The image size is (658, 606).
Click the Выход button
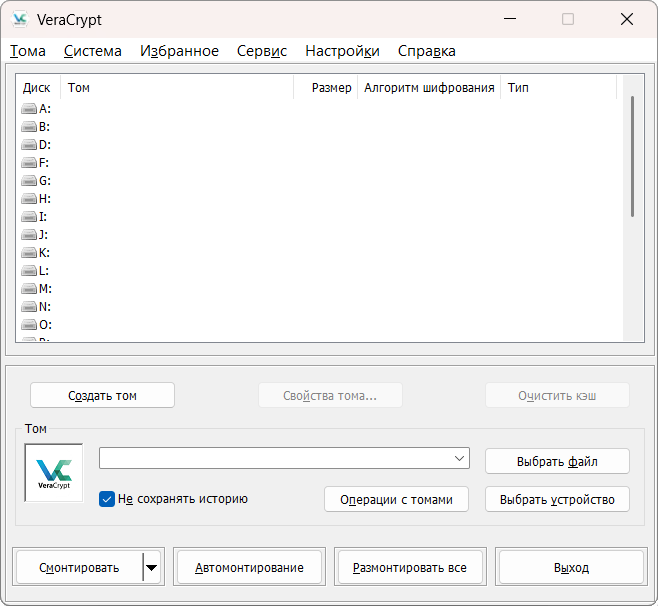571,567
